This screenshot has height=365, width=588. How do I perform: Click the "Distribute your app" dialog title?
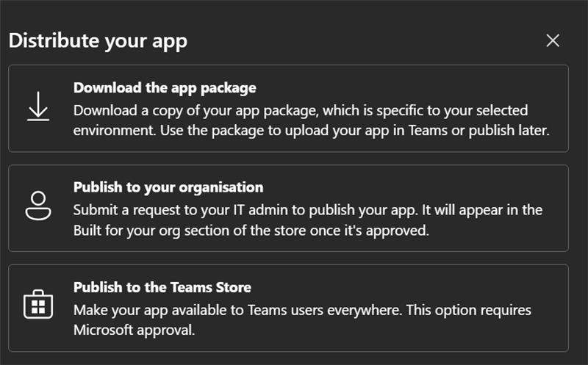coord(98,40)
